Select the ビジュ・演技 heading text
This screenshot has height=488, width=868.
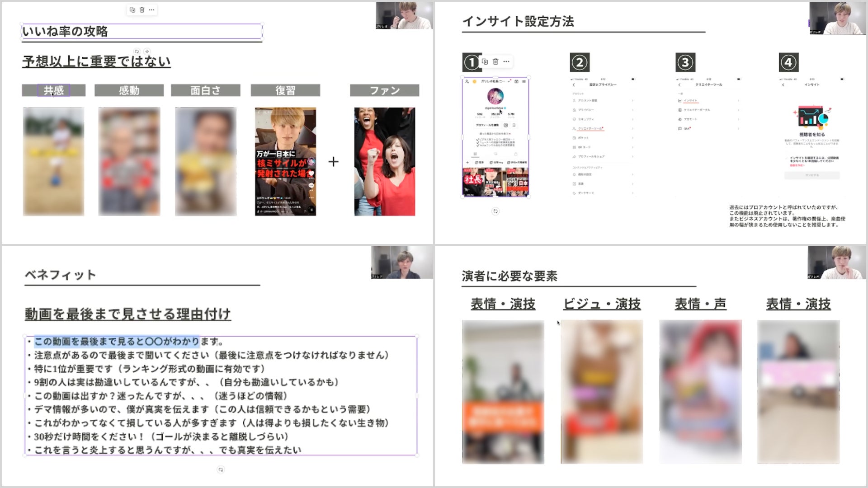pos(602,304)
